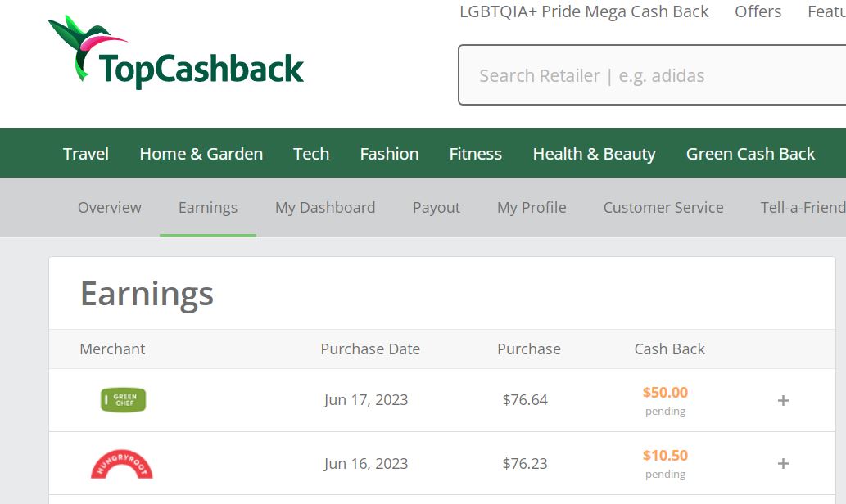
Task: Expand the Green Chef transaction details
Action: 783,401
